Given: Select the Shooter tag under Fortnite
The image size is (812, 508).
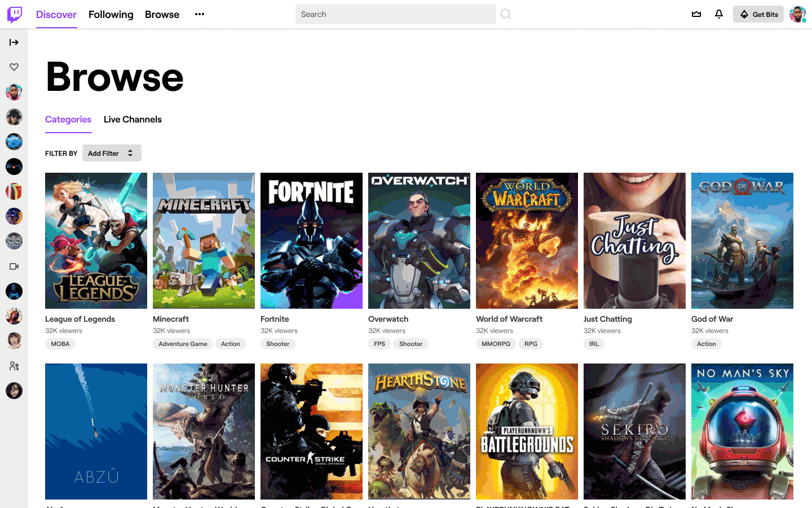Looking at the screenshot, I should (278, 344).
